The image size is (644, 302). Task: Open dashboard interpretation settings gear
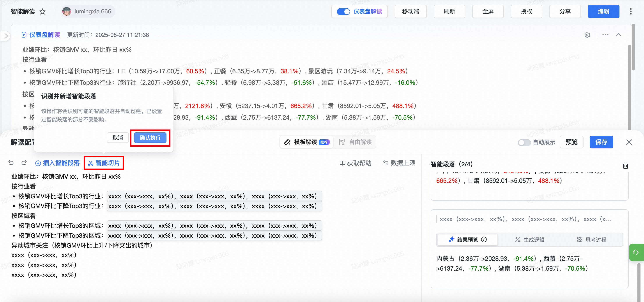[587, 35]
